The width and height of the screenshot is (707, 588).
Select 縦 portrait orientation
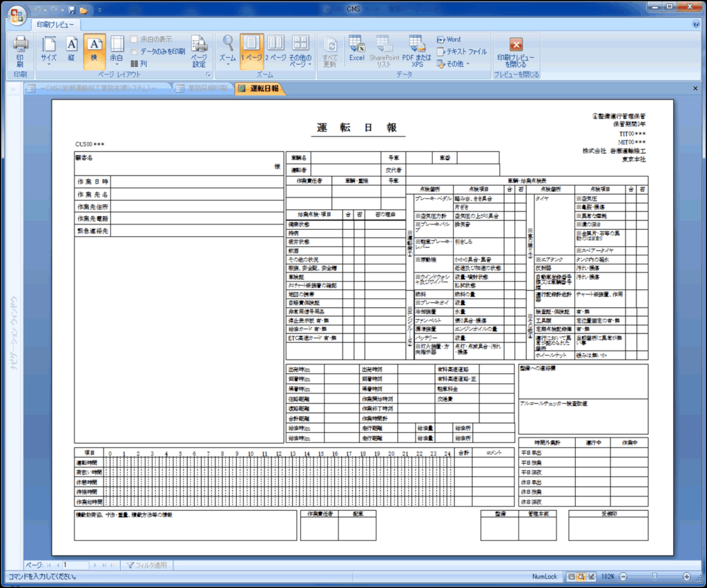pos(71,50)
